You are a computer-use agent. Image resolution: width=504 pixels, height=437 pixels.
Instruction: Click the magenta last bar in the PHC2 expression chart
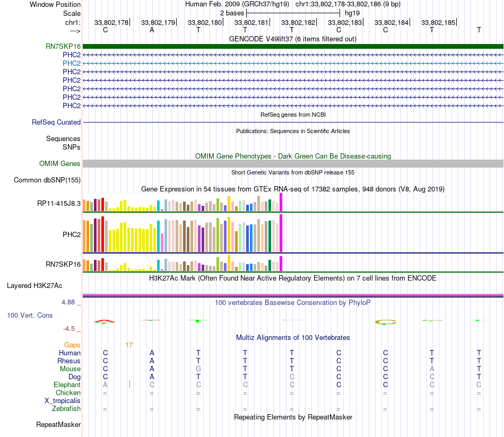281,233
